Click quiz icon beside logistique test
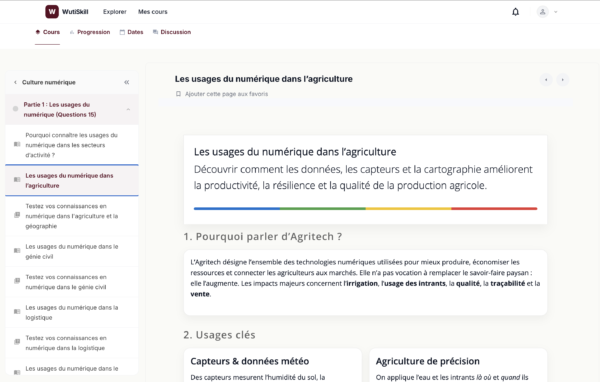The height and width of the screenshot is (382, 600). point(17,342)
